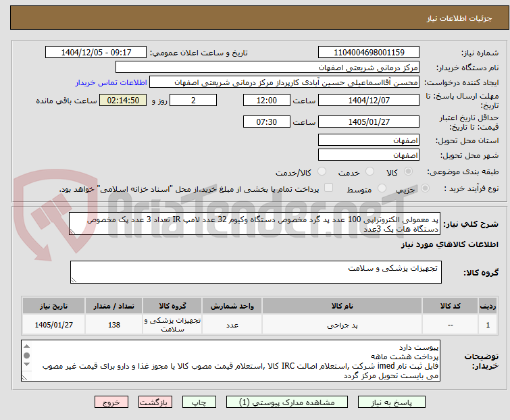This screenshot has width=510, height=420.
Task: Click the deadline date field 1404/12/07
Action: click(x=369, y=100)
